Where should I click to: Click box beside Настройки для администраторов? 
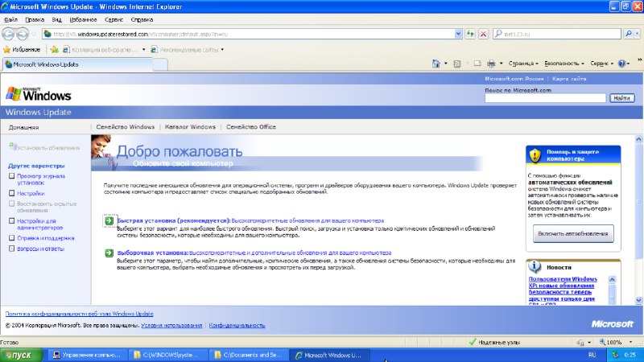(11, 220)
